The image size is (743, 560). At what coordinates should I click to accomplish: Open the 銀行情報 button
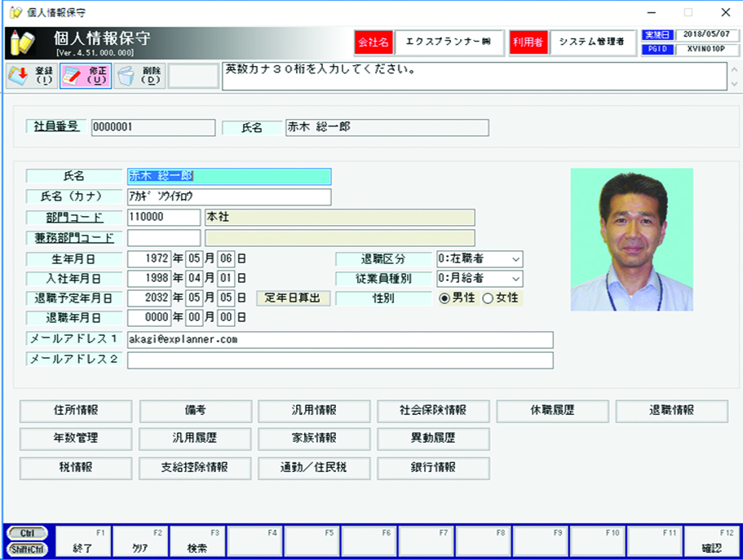click(x=433, y=468)
